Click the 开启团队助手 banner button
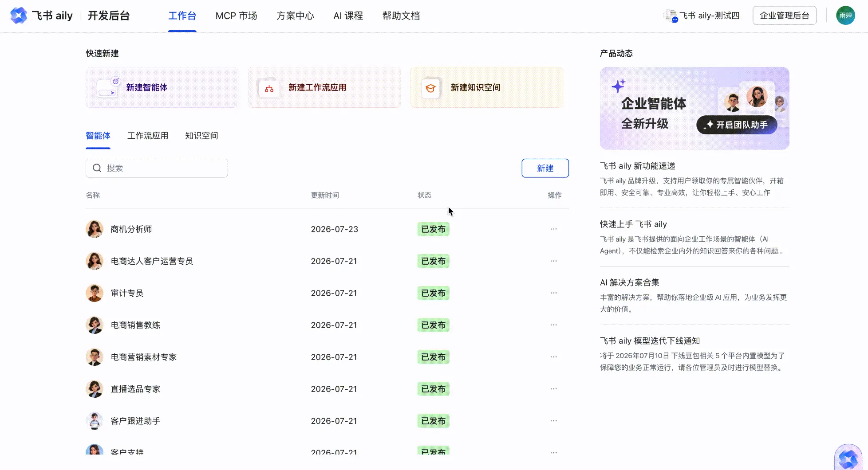868x470 pixels. click(x=737, y=125)
